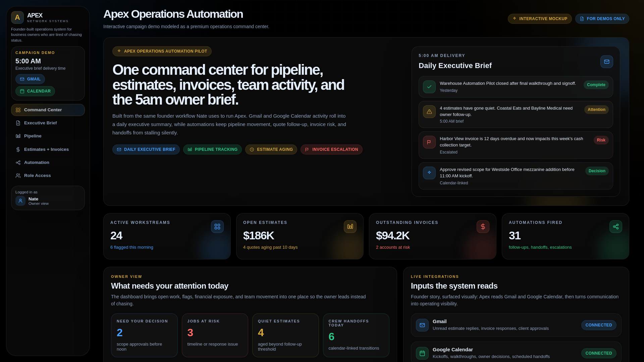Click the Google Calendar CONNECTED badge
This screenshot has width=644, height=362.
(x=599, y=353)
